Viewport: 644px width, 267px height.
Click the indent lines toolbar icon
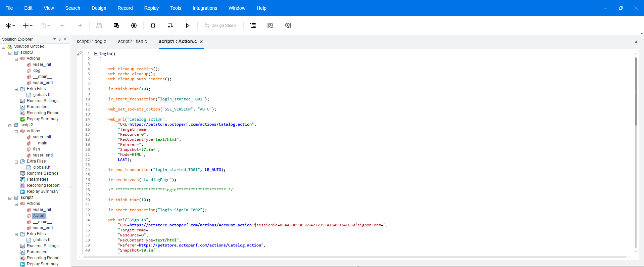tap(253, 26)
